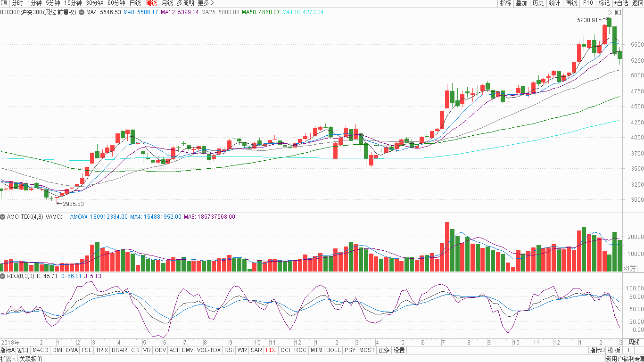Screen dimensions: 644x362
Task: Select the BOLL indicator
Action: [333, 350]
